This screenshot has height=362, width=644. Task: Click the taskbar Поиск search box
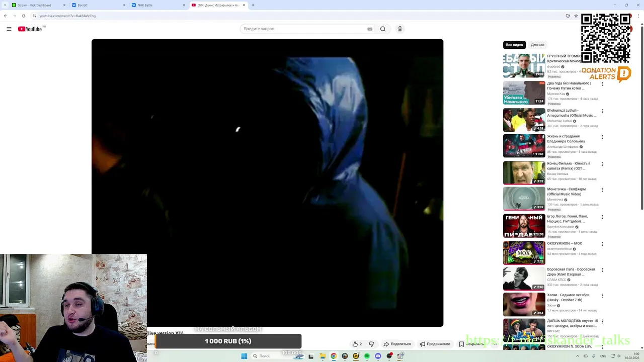coord(277,356)
